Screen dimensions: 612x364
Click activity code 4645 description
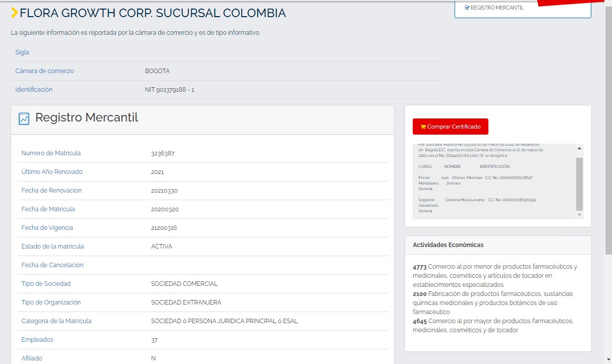pos(493,326)
